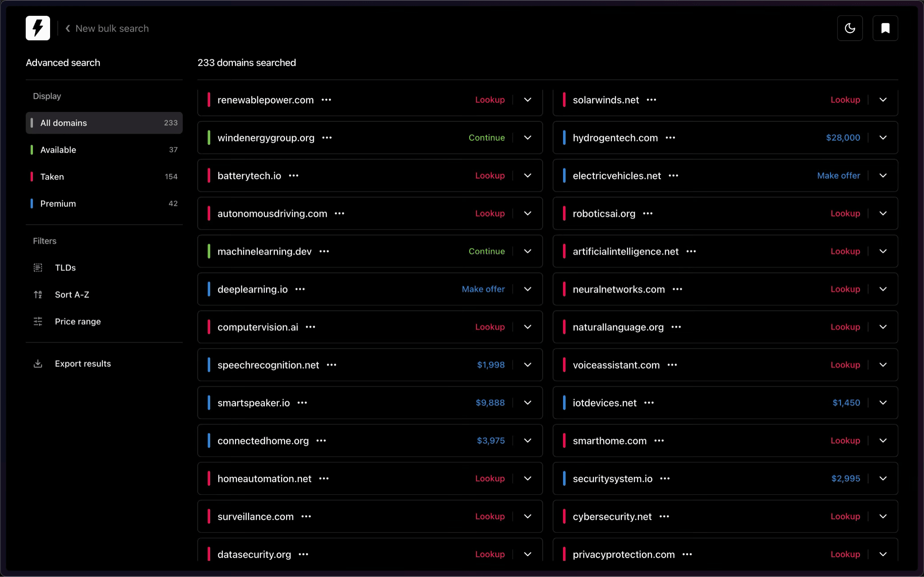Click the back chevron beside New bulk search
This screenshot has height=577, width=924.
tap(67, 28)
